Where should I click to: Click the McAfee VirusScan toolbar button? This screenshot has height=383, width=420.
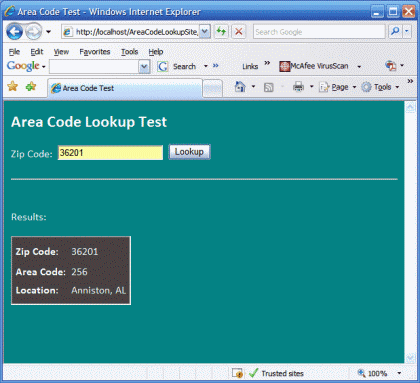314,66
